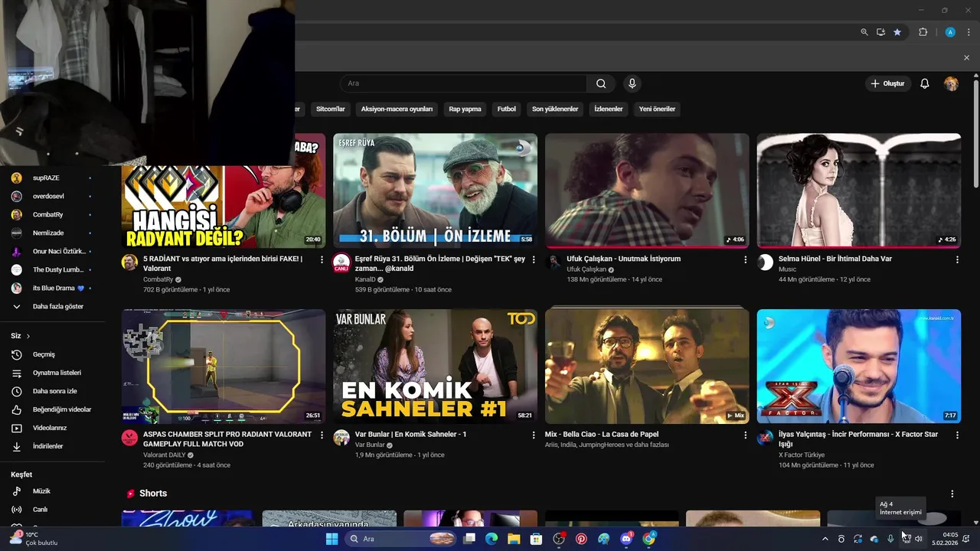The height and width of the screenshot is (551, 980).
Task: Open the Shorts section options menu
Action: [952, 494]
